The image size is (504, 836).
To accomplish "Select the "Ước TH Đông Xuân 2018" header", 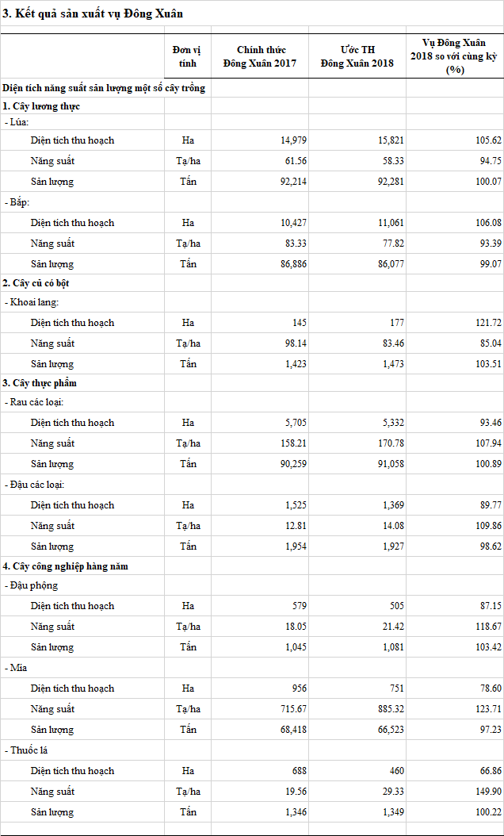I will point(357,56).
